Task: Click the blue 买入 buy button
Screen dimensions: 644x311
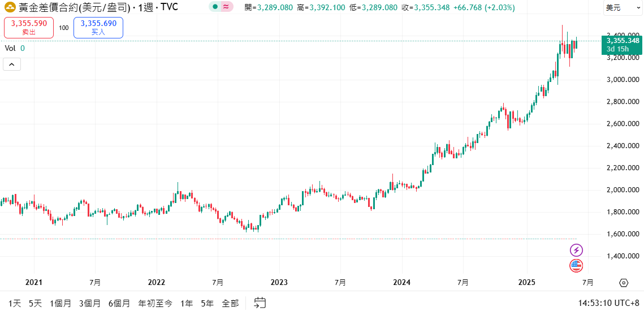Action: pyautogui.click(x=98, y=28)
